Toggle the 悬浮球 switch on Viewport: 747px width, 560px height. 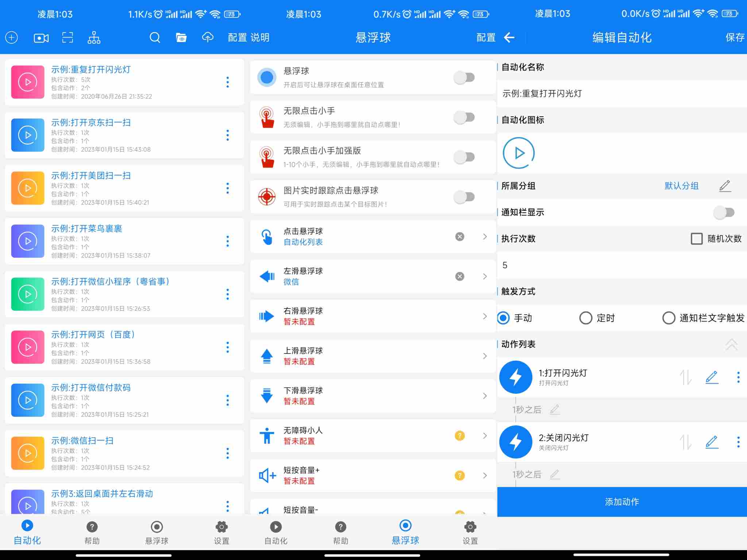pos(464,77)
